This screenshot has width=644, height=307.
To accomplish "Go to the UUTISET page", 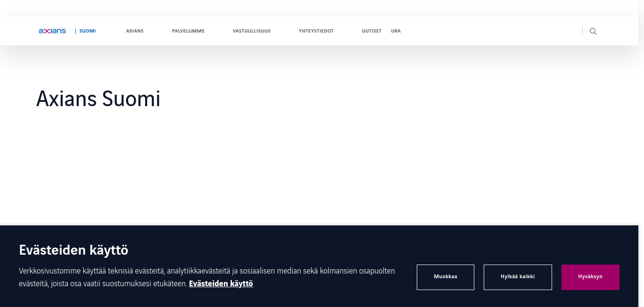I will tap(372, 31).
